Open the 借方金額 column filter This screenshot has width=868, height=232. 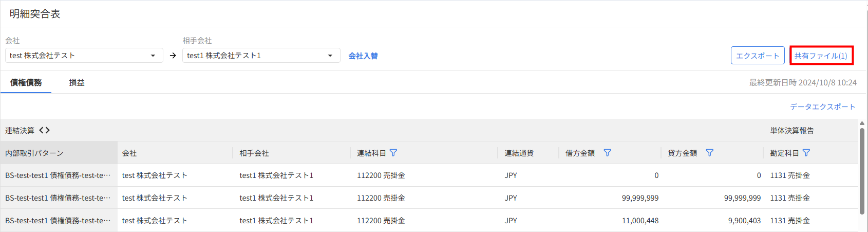click(x=607, y=153)
